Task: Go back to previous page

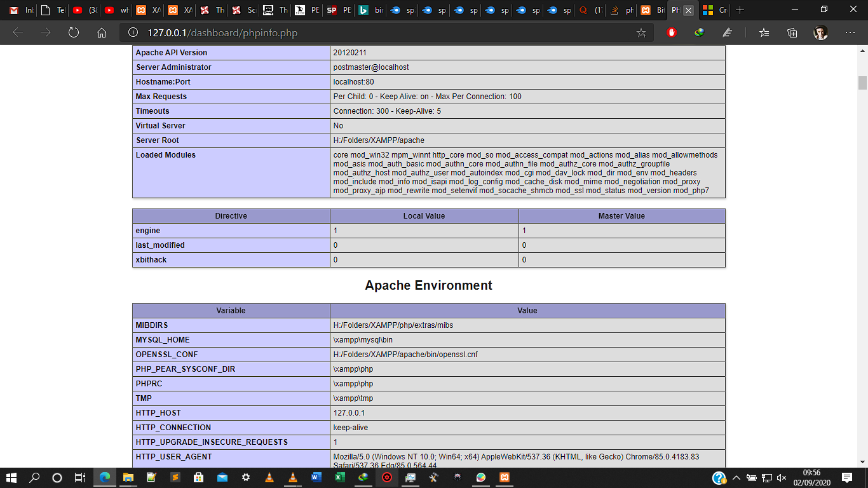Action: point(18,32)
